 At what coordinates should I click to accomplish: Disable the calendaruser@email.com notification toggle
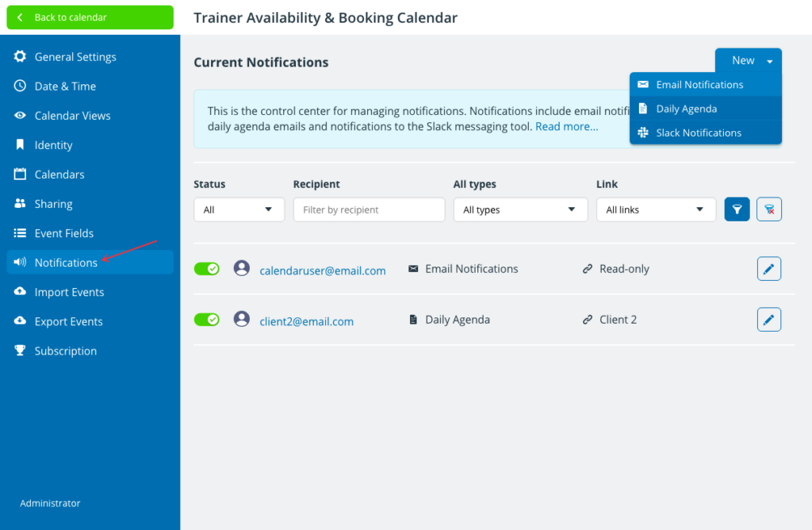[x=207, y=269]
